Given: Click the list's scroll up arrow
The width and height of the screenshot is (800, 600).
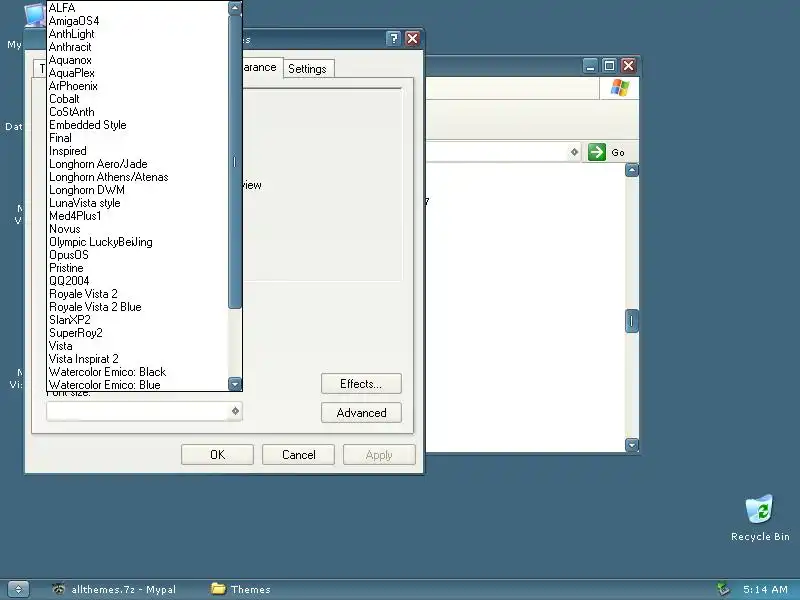Looking at the screenshot, I should tap(235, 8).
